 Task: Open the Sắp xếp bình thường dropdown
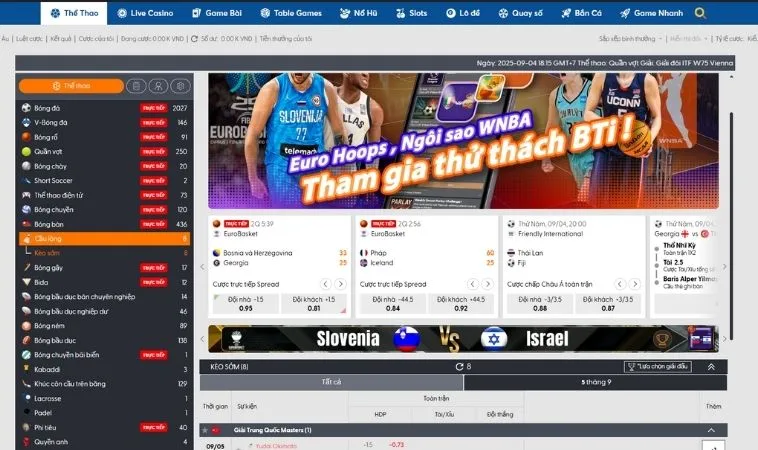click(630, 38)
